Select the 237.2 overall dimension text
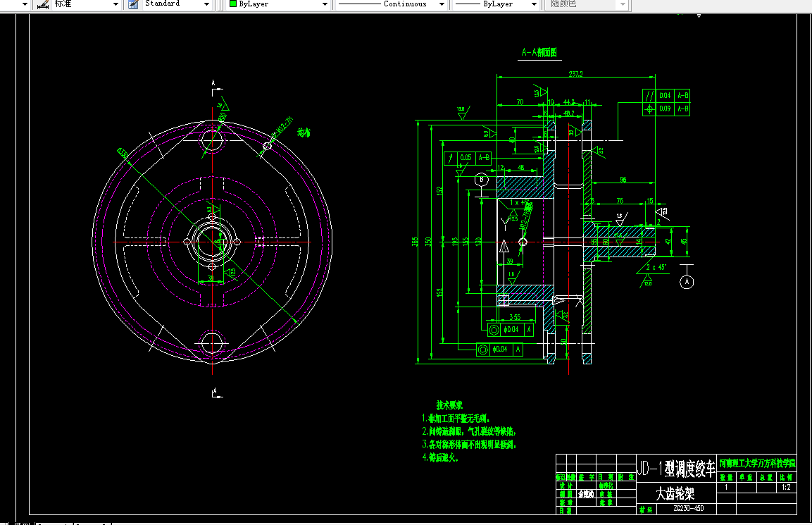This screenshot has width=812, height=525. pos(575,74)
